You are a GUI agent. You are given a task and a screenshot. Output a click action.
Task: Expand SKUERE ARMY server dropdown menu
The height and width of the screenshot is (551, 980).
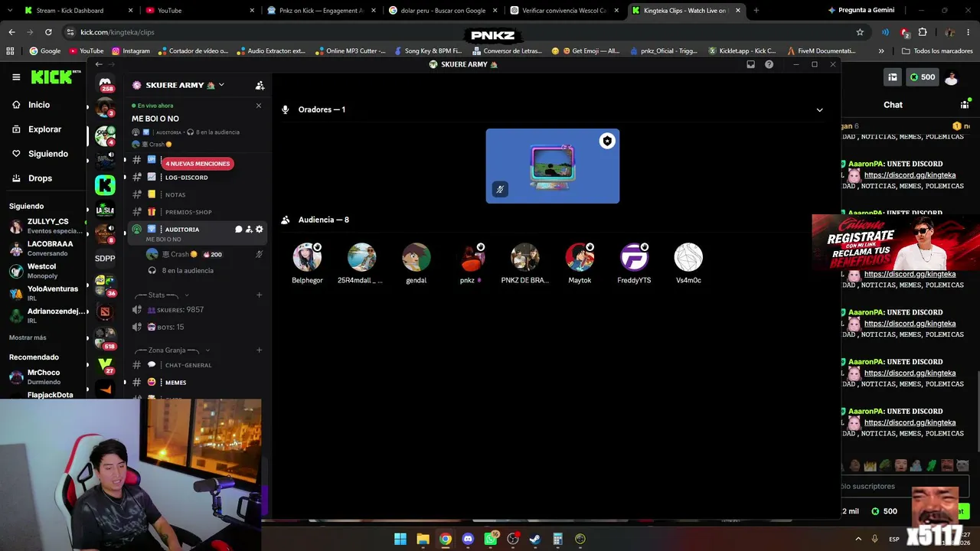tap(221, 85)
